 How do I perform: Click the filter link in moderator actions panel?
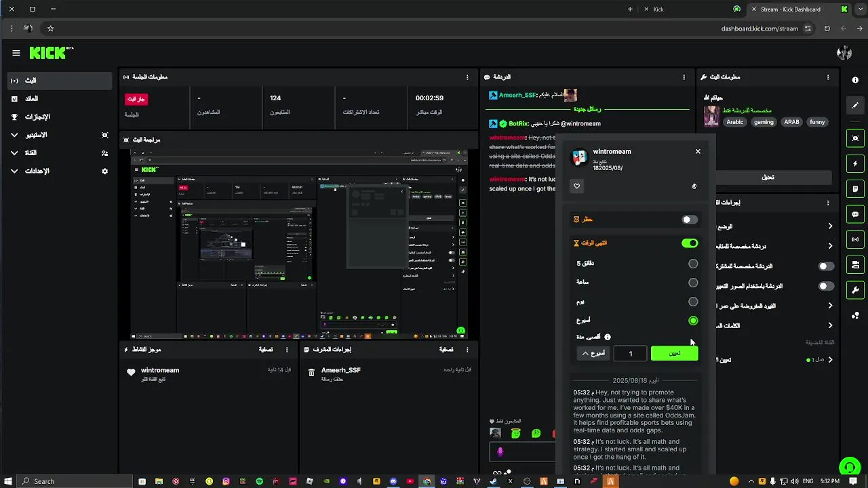click(x=446, y=350)
